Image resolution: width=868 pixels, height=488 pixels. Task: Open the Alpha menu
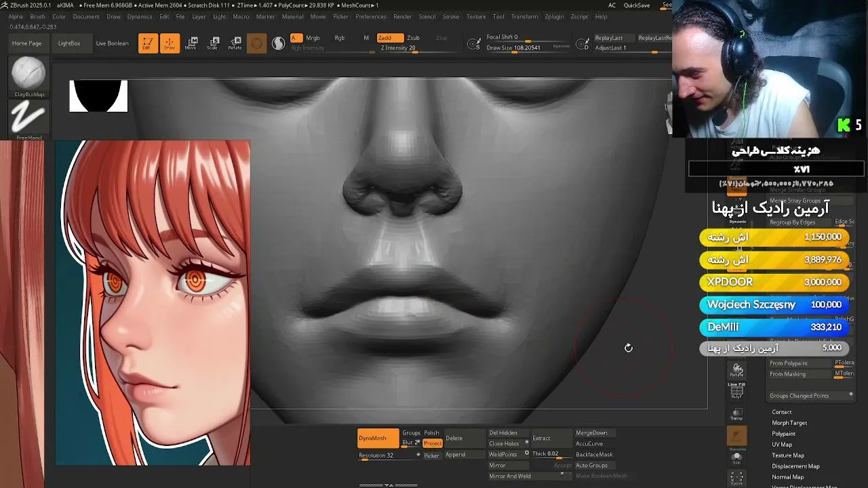16,16
